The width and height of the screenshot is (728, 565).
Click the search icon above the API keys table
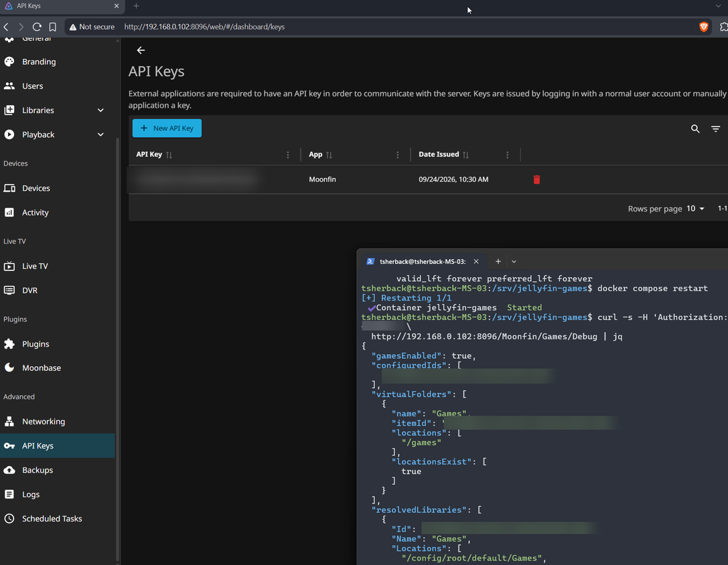coord(695,129)
